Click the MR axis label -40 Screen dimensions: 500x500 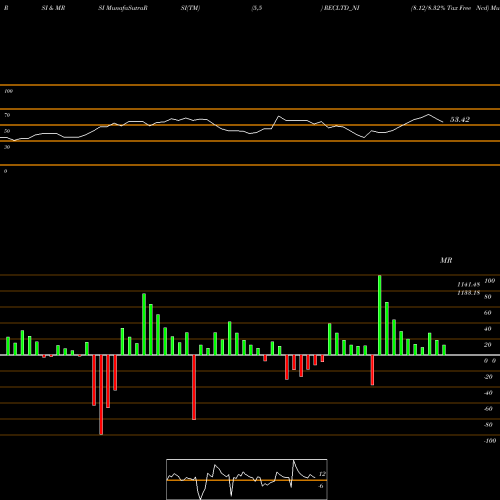tap(488, 393)
